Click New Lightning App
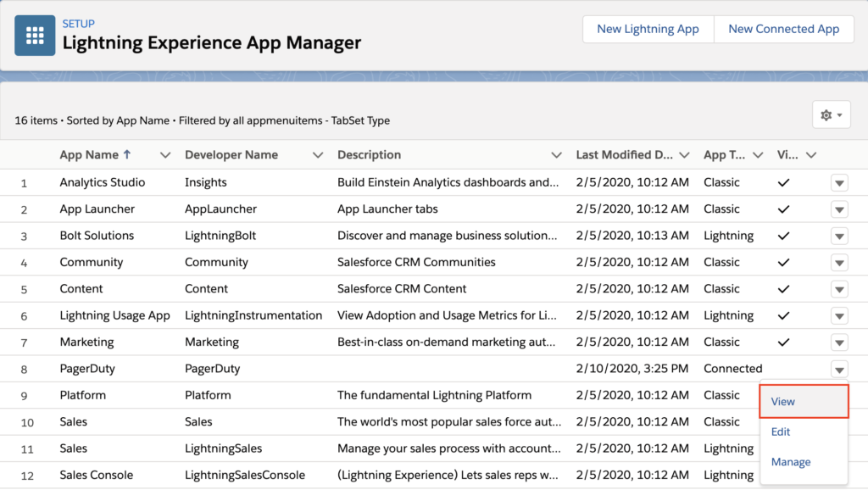868x490 pixels. pos(648,29)
